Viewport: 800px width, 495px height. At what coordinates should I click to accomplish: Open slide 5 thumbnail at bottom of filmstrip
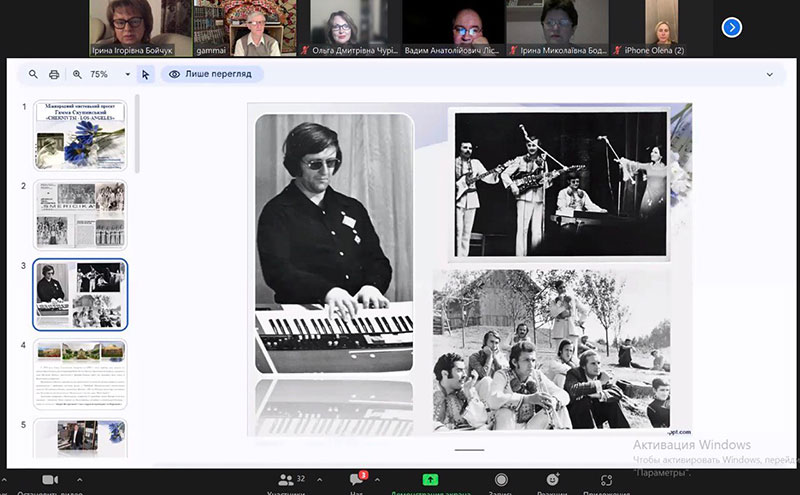pos(80,438)
